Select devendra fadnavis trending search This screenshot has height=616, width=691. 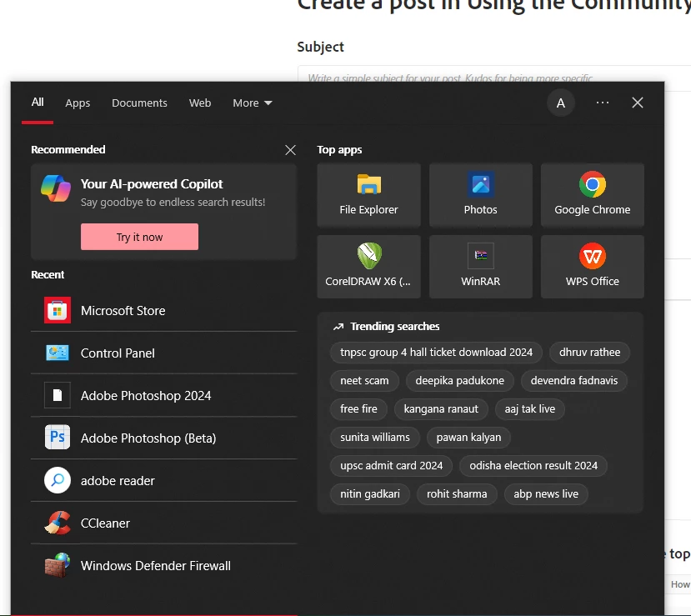point(573,380)
